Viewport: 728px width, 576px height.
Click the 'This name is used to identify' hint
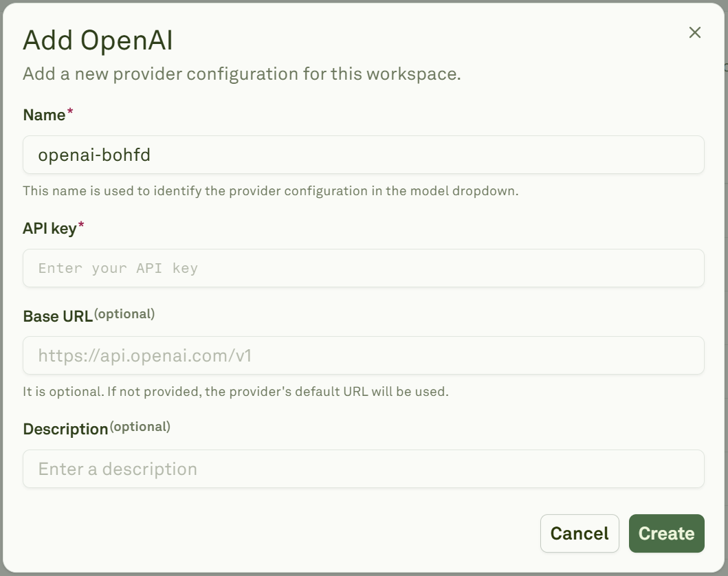271,191
